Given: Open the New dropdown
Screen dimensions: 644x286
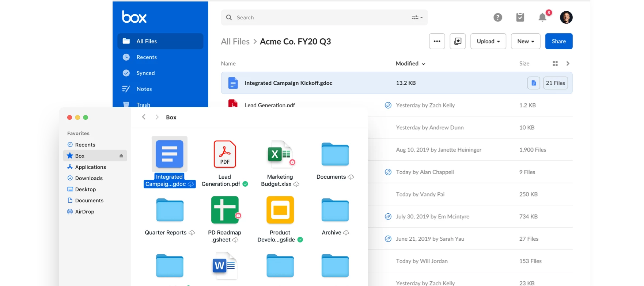Looking at the screenshot, I should pyautogui.click(x=526, y=41).
